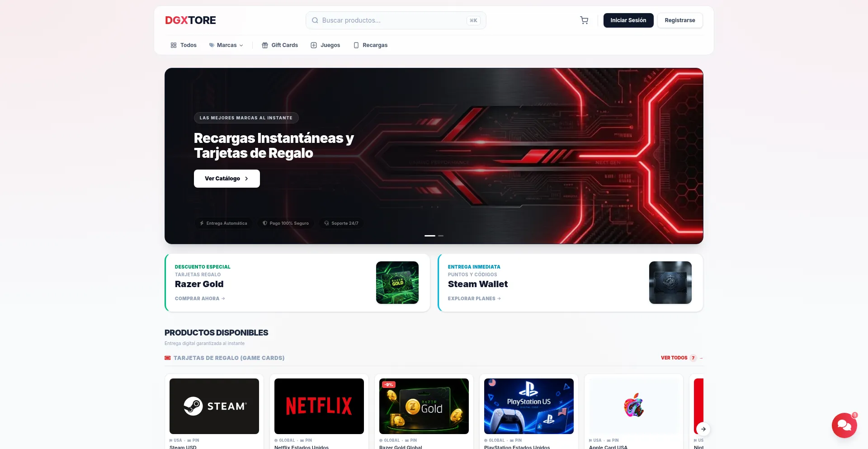Image resolution: width=868 pixels, height=449 pixels.
Task: Open the Steam Wallet promo thumbnail
Action: (x=670, y=283)
